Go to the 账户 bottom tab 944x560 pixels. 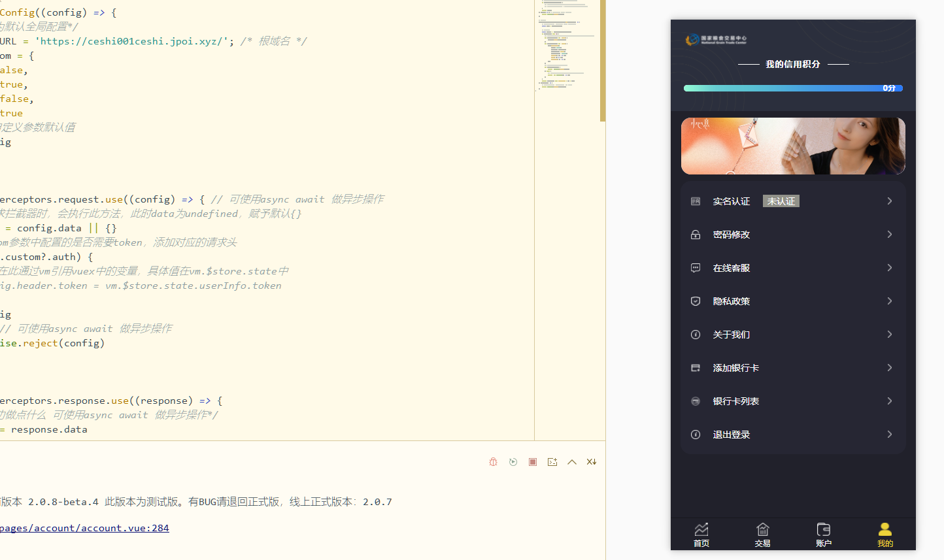click(824, 535)
